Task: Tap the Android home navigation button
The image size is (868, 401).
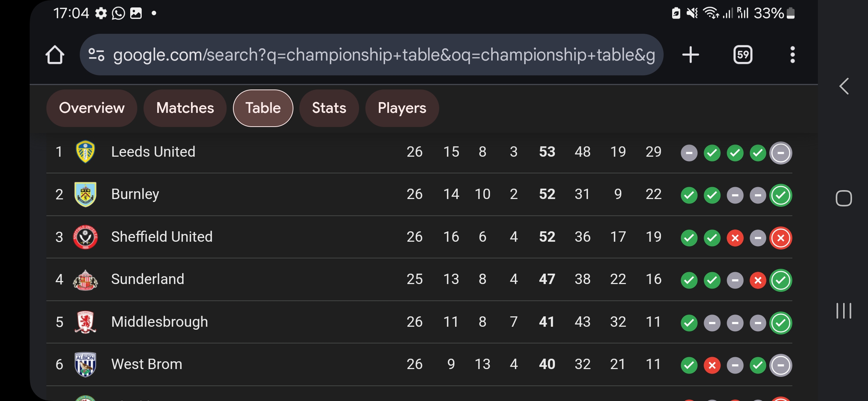Action: pos(844,198)
